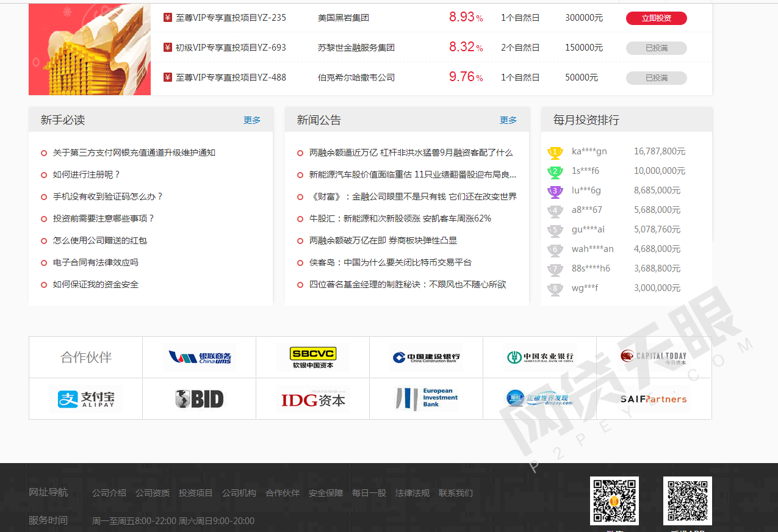Click the ¥ icon beside YZ-693
The image size is (778, 532).
coord(168,47)
